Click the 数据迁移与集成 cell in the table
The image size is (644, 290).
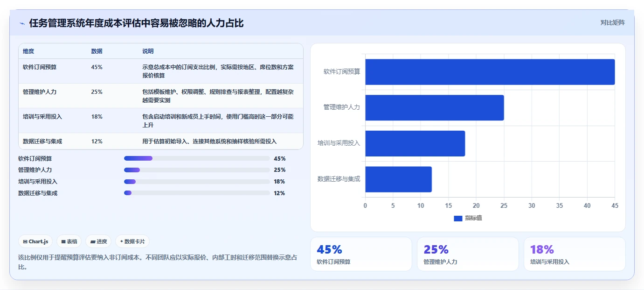click(42, 141)
